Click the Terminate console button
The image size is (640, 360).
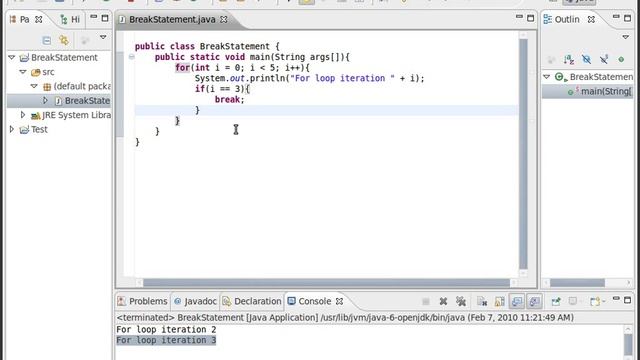pyautogui.click(x=426, y=302)
